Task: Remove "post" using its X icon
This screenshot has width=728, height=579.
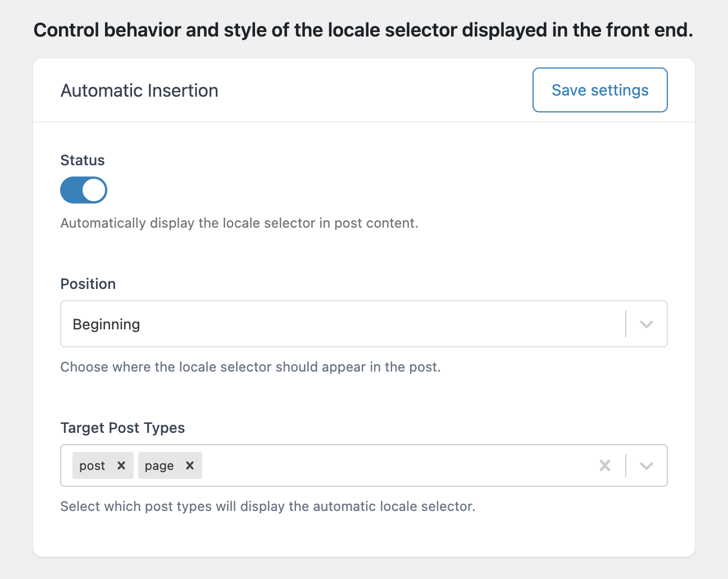Action: point(121,465)
